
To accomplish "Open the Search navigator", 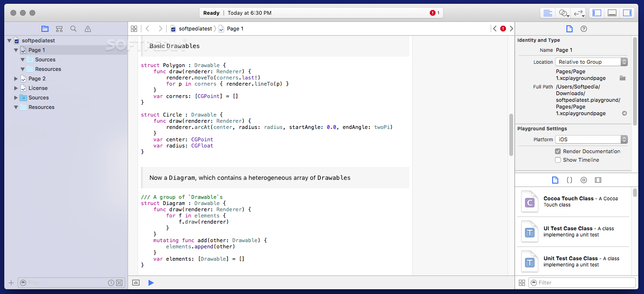I will (x=73, y=29).
